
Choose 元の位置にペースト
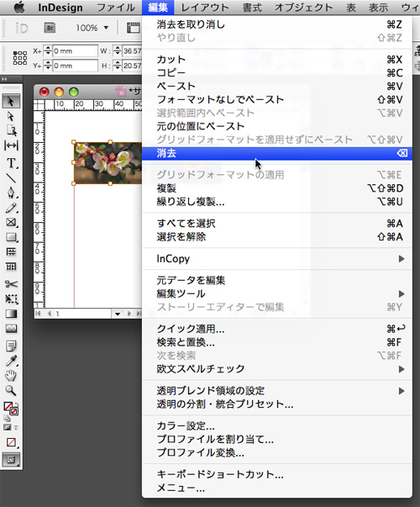[x=277, y=126]
